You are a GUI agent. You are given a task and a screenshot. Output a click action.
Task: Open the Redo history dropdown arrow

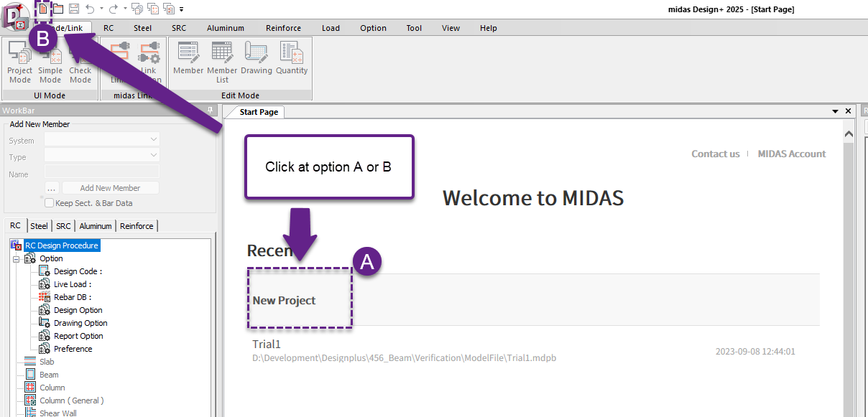click(125, 9)
